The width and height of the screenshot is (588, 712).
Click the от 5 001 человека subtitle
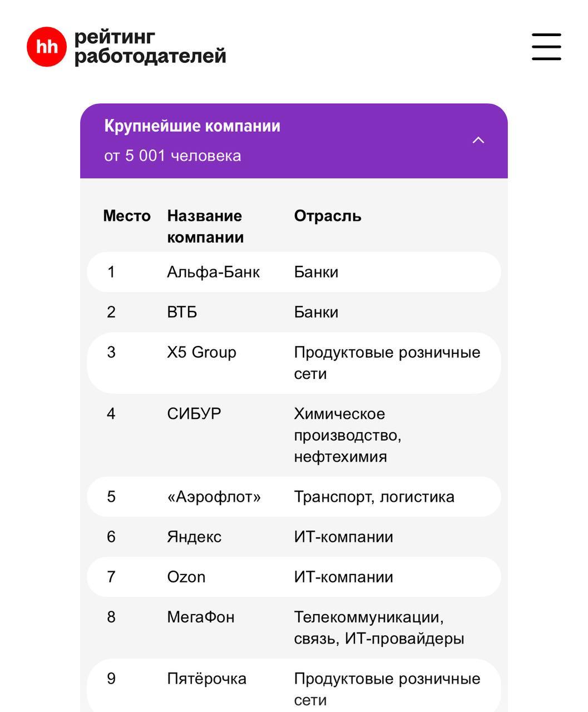(172, 156)
